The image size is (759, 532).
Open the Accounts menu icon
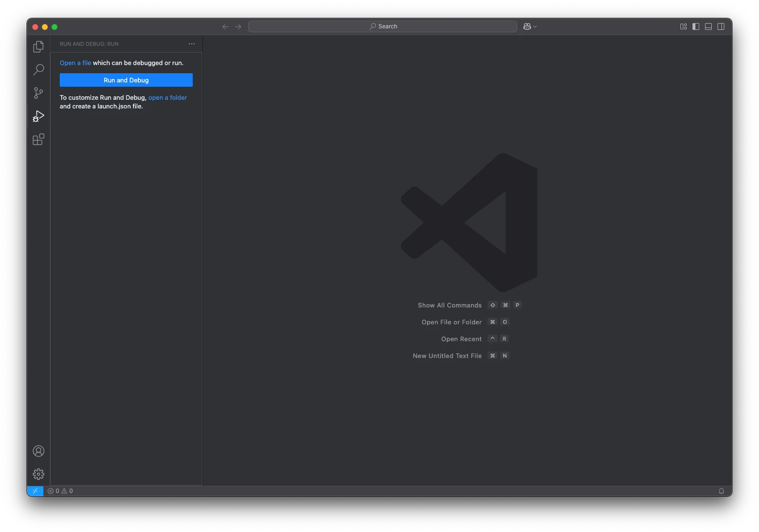(39, 451)
